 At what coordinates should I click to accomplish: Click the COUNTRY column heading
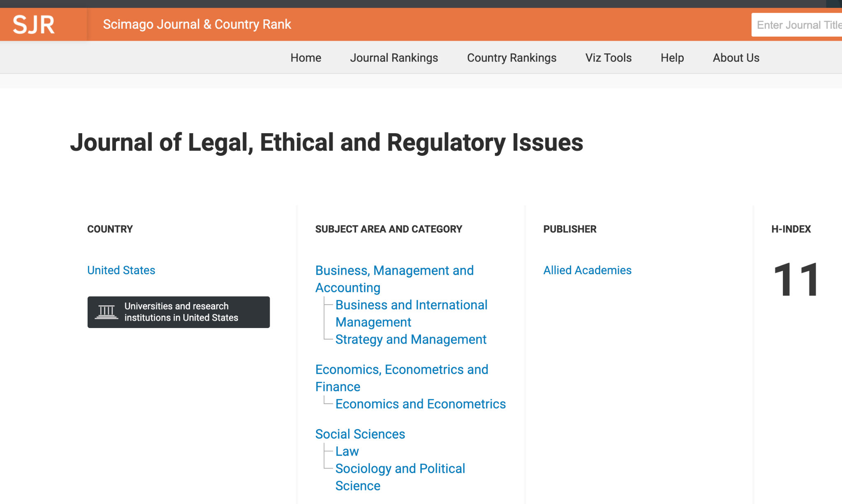click(x=110, y=229)
